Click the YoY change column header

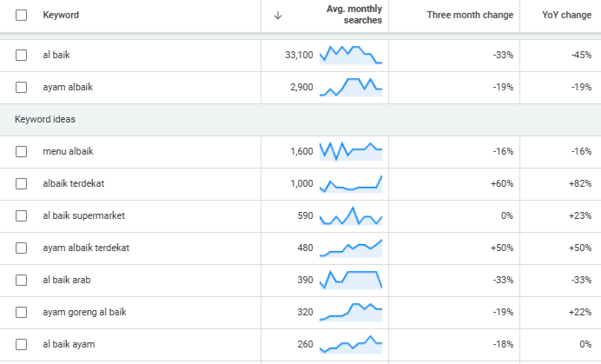pyautogui.click(x=565, y=15)
